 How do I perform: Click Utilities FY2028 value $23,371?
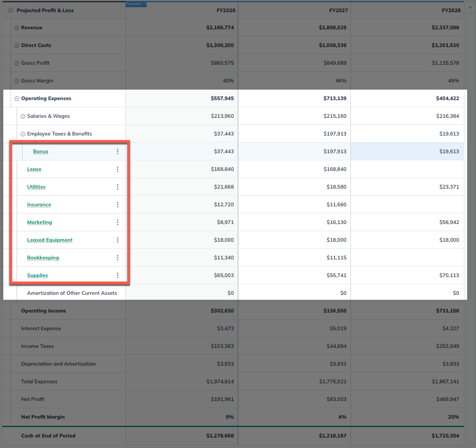pyautogui.click(x=449, y=187)
